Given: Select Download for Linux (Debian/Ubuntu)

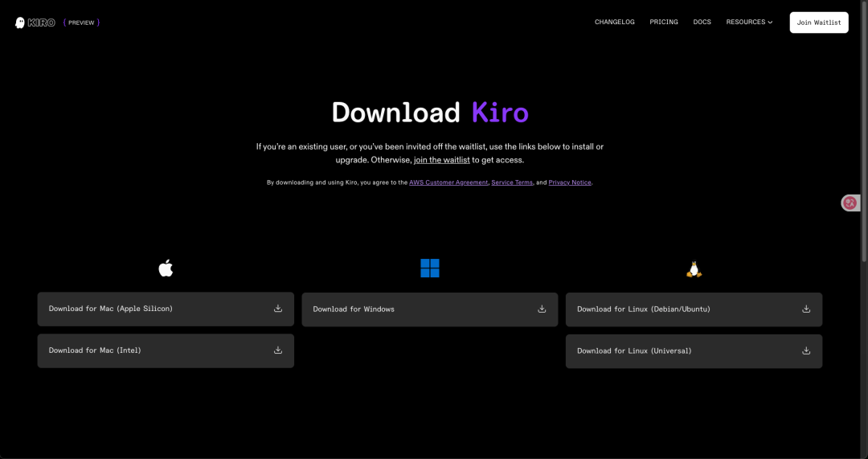Looking at the screenshot, I should pos(694,309).
